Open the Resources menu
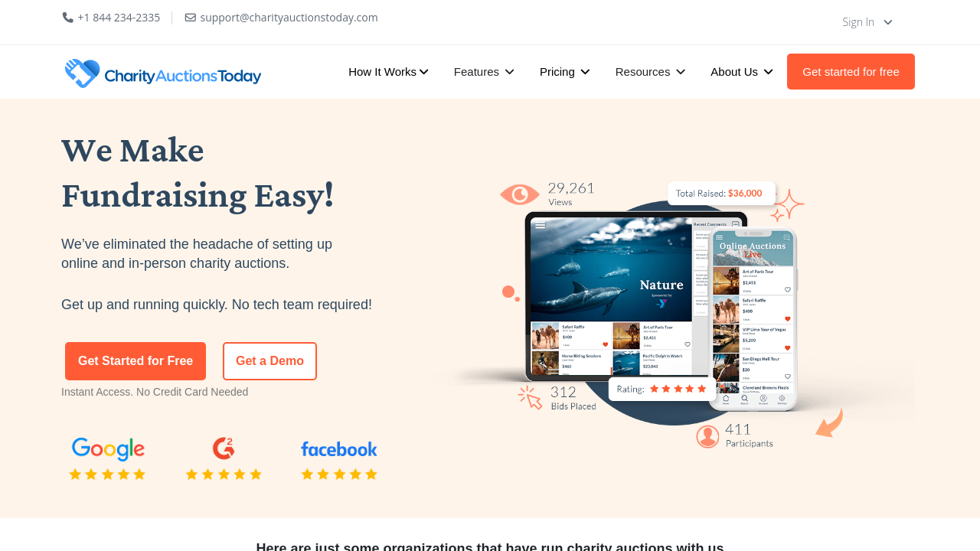This screenshot has height=551, width=980. (x=650, y=72)
